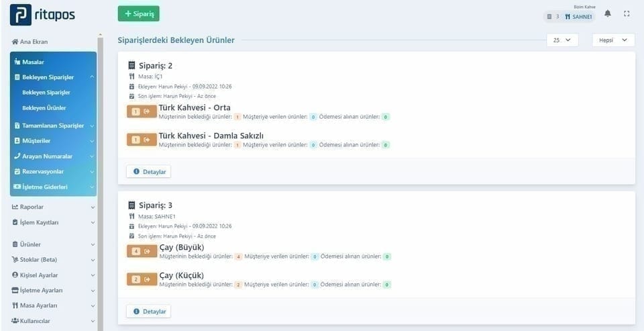Open the Masalar menu item
Image resolution: width=644 pixels, height=331 pixels.
54,62
